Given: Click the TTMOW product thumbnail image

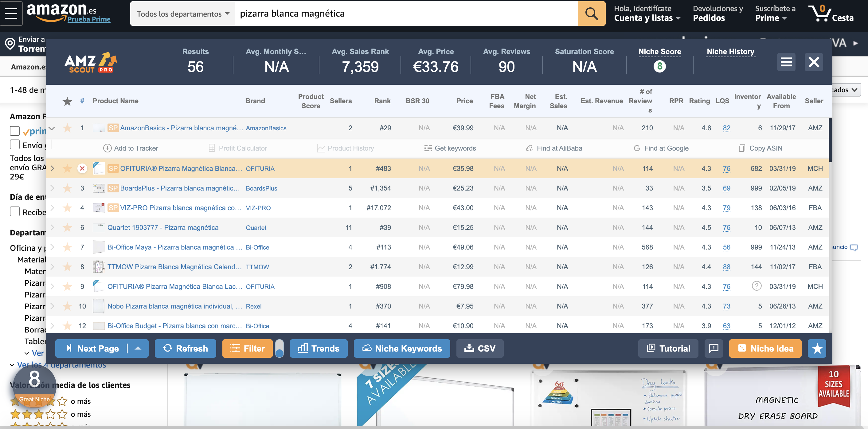Looking at the screenshot, I should pos(98,267).
